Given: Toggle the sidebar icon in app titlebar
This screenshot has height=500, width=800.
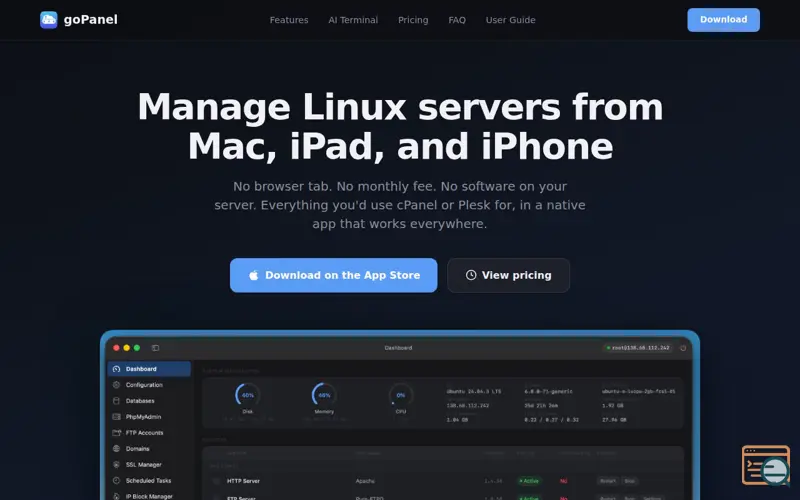Looking at the screenshot, I should [x=156, y=348].
